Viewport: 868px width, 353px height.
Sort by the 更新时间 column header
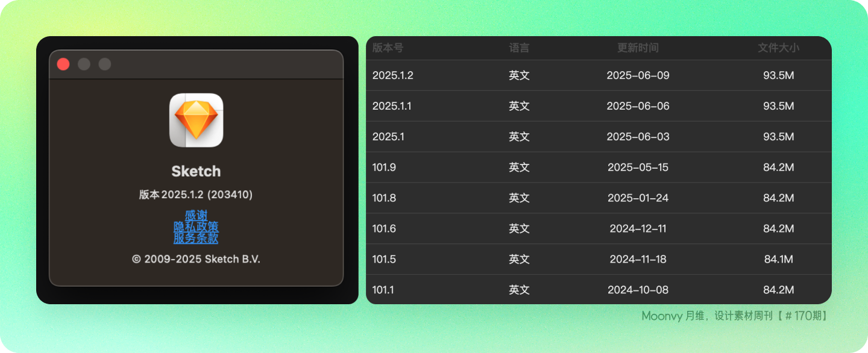(x=638, y=48)
